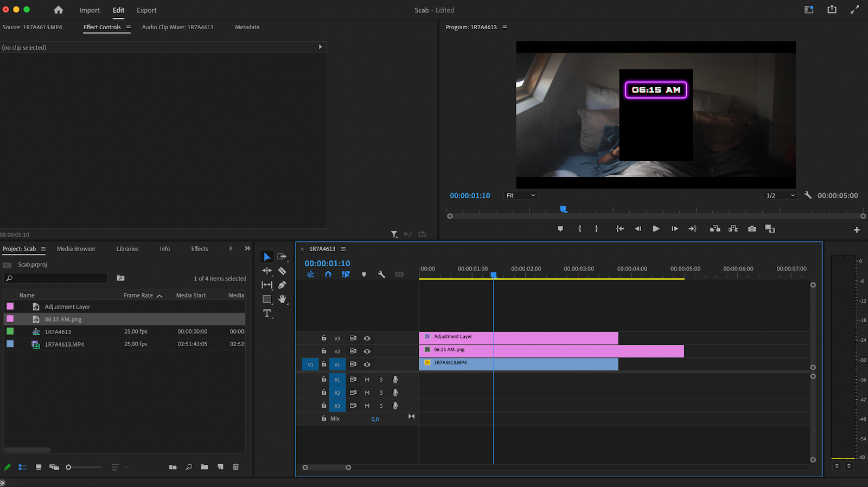
Task: Click the Export Frame camera icon
Action: (x=752, y=229)
